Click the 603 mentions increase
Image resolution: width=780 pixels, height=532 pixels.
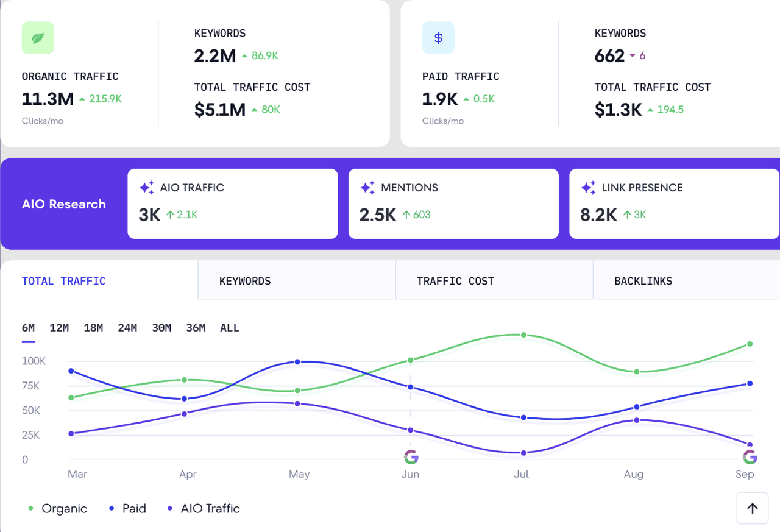click(416, 215)
